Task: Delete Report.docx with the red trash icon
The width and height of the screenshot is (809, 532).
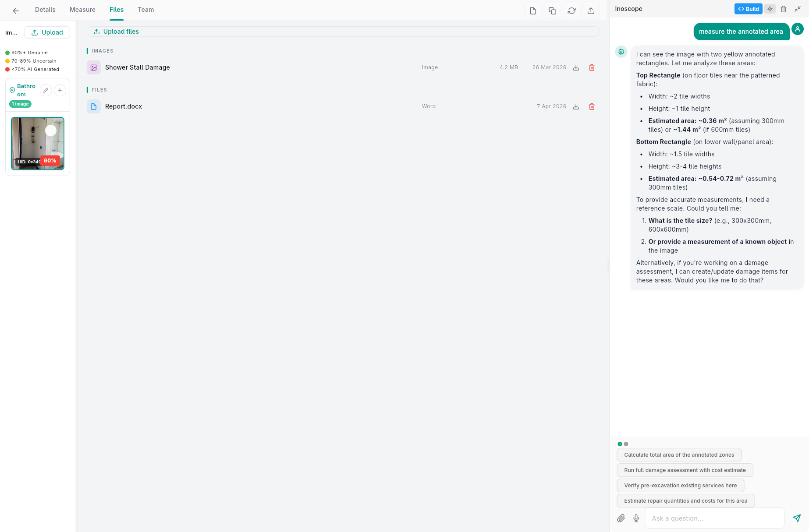Action: point(592,106)
